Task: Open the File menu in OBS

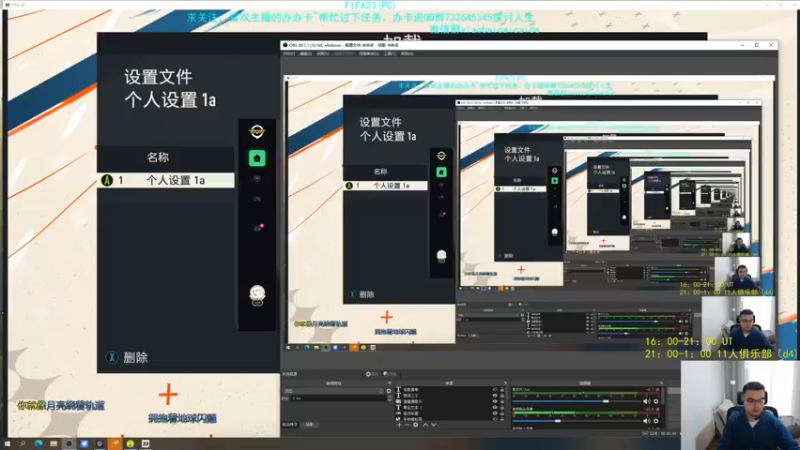Action: point(289,54)
